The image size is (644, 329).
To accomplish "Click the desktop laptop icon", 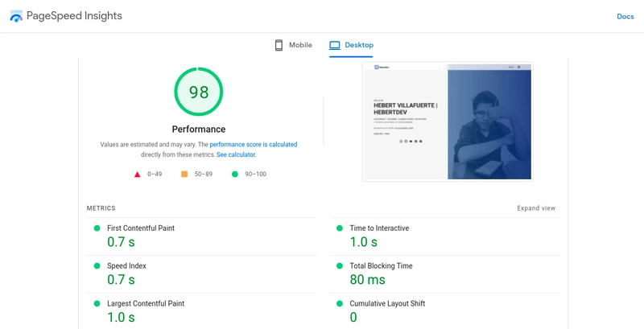I will (335, 45).
